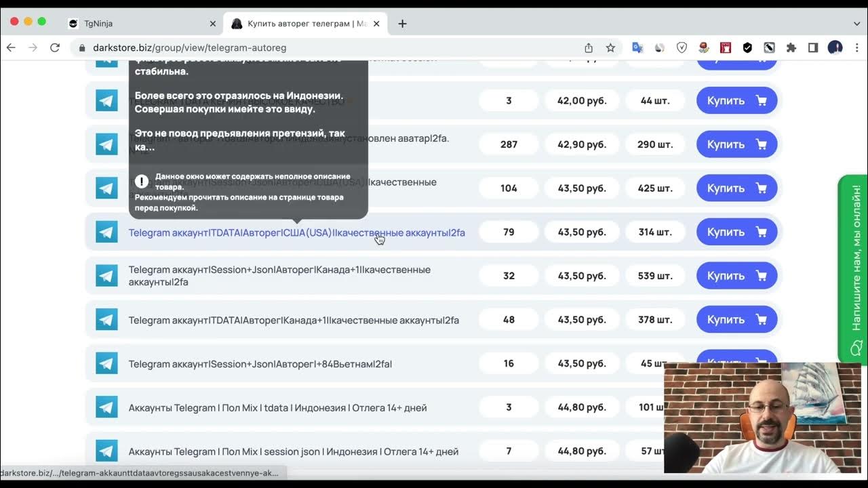Screen dimensions: 868x488
Task: Select the Купить авторег телеграм tab
Action: (x=305, y=23)
